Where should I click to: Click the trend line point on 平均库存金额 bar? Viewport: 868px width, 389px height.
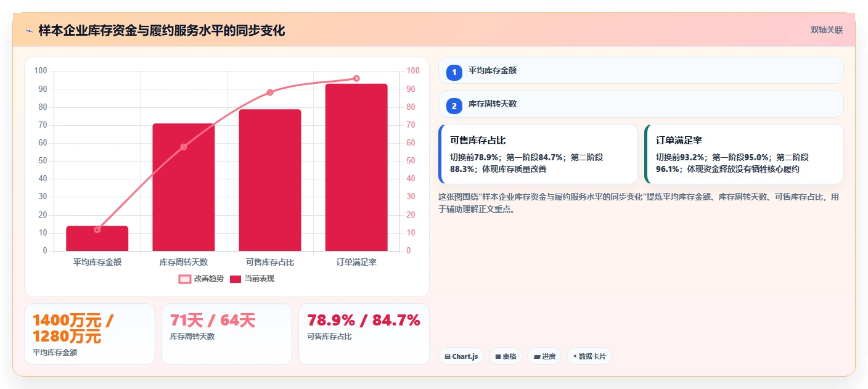tap(97, 229)
